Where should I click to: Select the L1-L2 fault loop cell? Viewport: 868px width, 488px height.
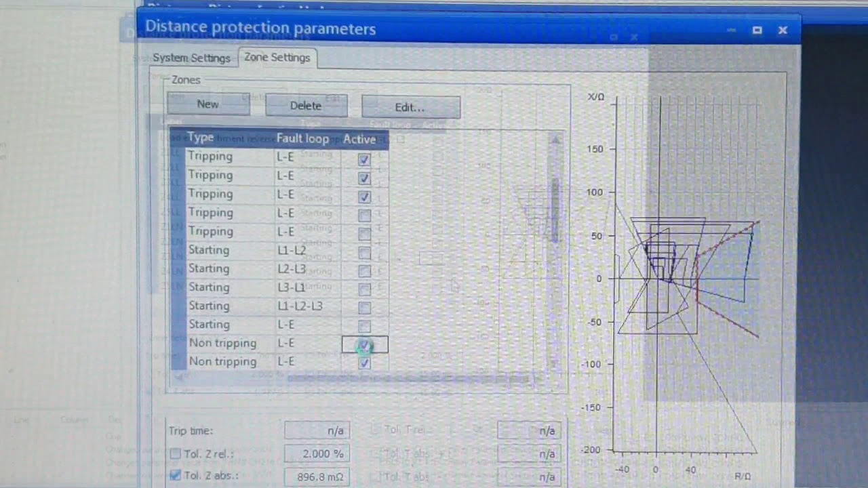(x=307, y=251)
